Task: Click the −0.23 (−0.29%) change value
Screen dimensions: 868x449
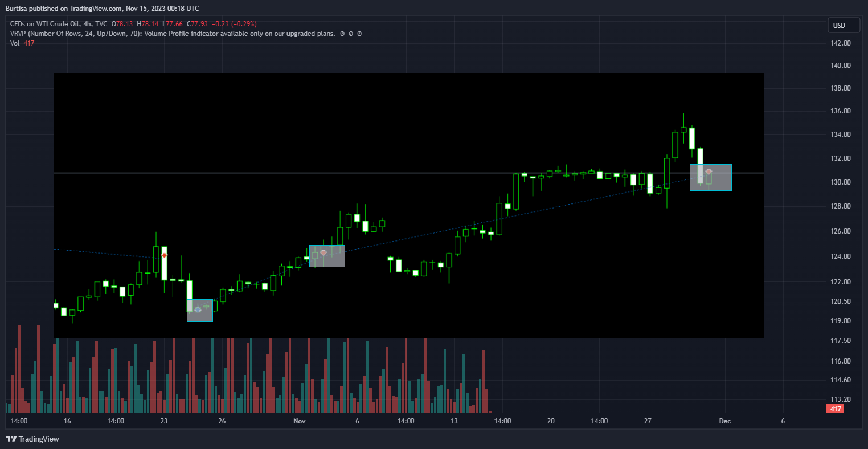Action: click(234, 24)
